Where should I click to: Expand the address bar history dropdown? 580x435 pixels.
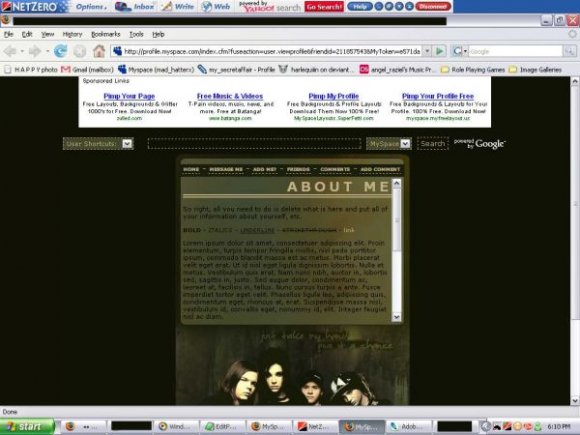[x=427, y=51]
